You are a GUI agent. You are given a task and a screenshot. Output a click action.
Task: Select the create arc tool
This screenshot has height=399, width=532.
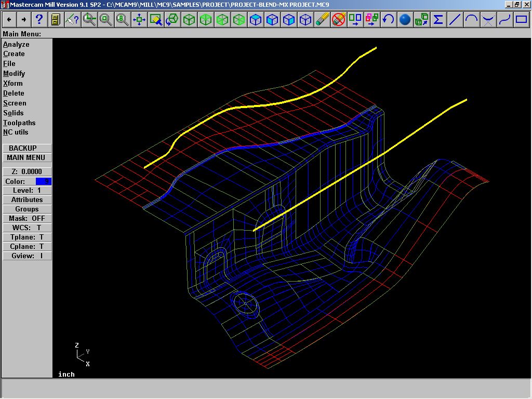tap(472, 19)
